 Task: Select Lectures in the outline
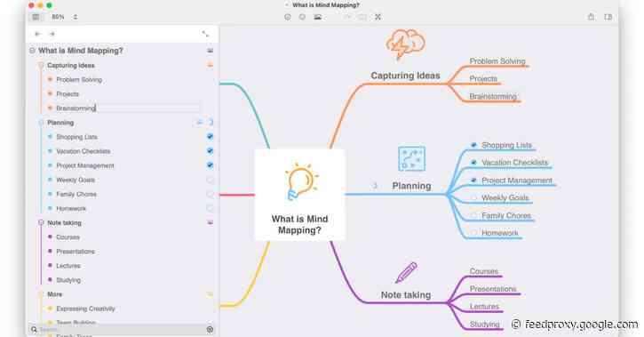click(68, 266)
